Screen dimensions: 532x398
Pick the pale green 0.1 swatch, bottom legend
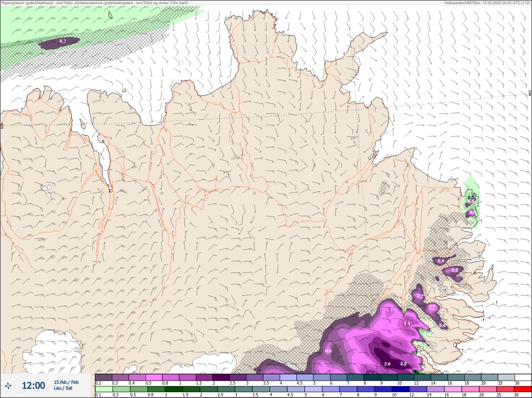click(103, 390)
